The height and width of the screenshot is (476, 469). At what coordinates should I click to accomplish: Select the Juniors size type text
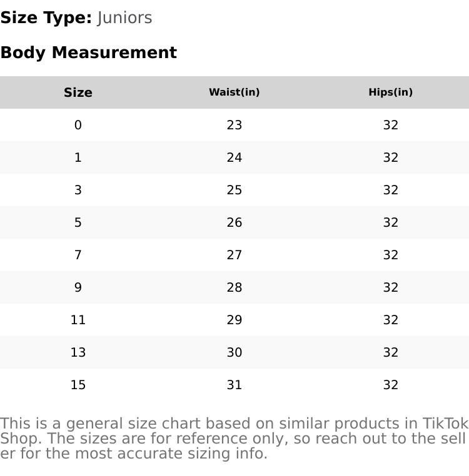124,18
